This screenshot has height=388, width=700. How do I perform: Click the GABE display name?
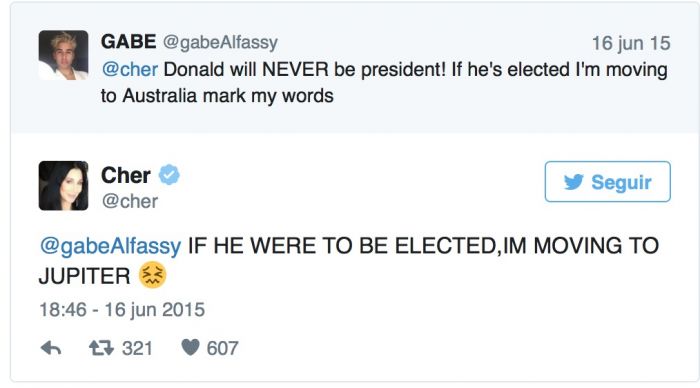pos(129,42)
